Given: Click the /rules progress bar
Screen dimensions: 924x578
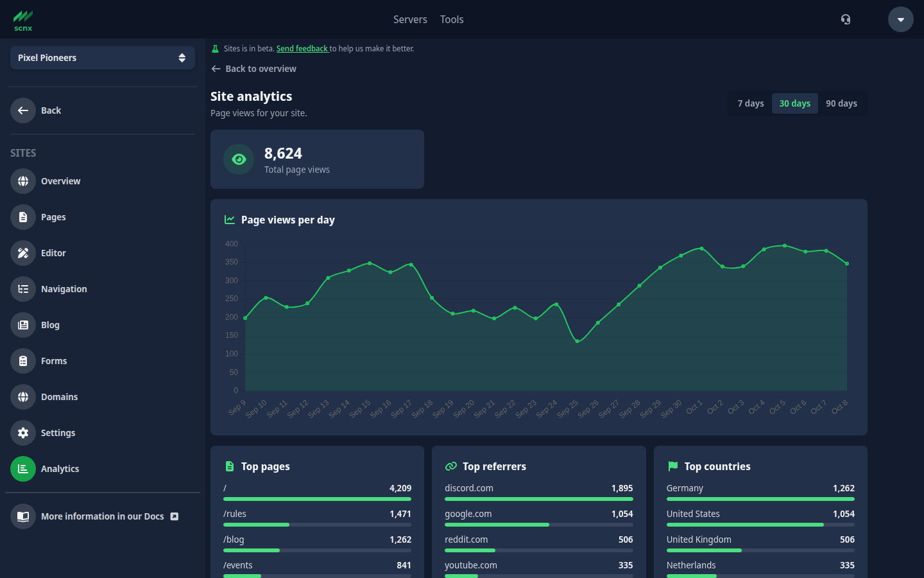Looking at the screenshot, I should [x=317, y=525].
